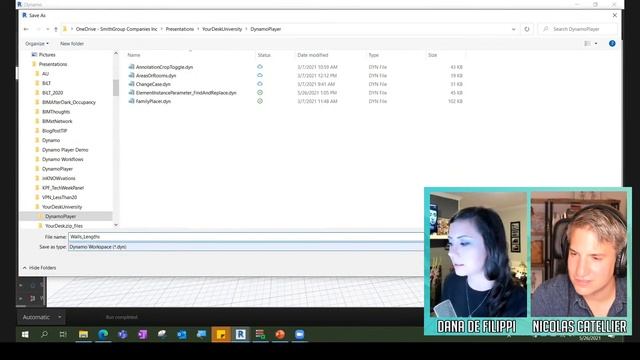Sort by the Status column header

pos(264,55)
